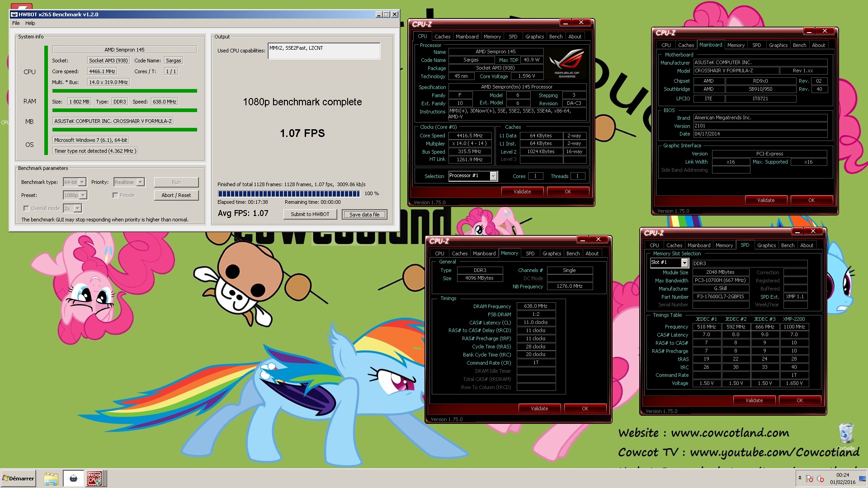Open the ROG CPU-Z taskbar icon

tap(94, 479)
